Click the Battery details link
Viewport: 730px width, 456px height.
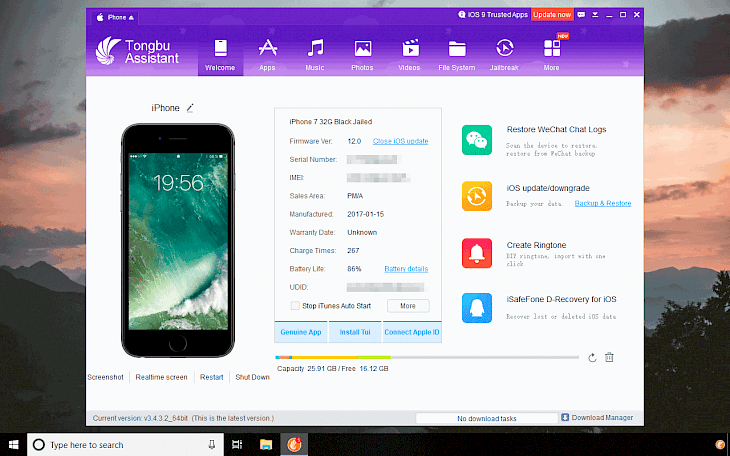click(406, 269)
